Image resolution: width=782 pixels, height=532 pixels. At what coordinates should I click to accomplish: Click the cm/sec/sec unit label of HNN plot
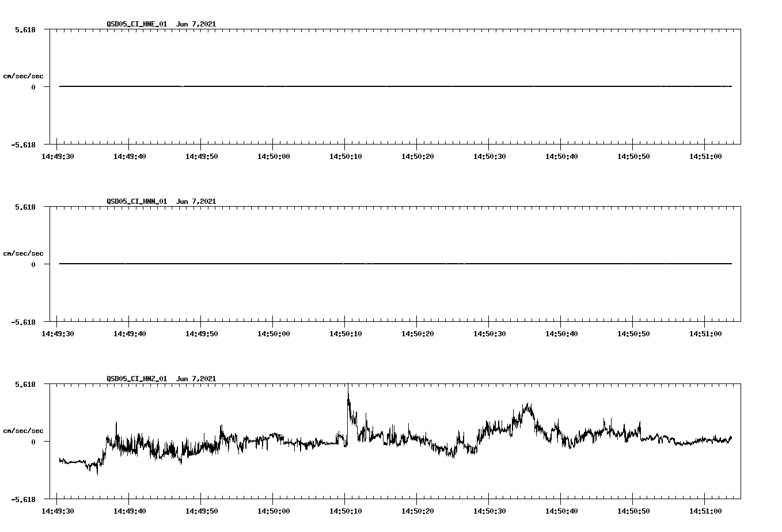point(24,254)
